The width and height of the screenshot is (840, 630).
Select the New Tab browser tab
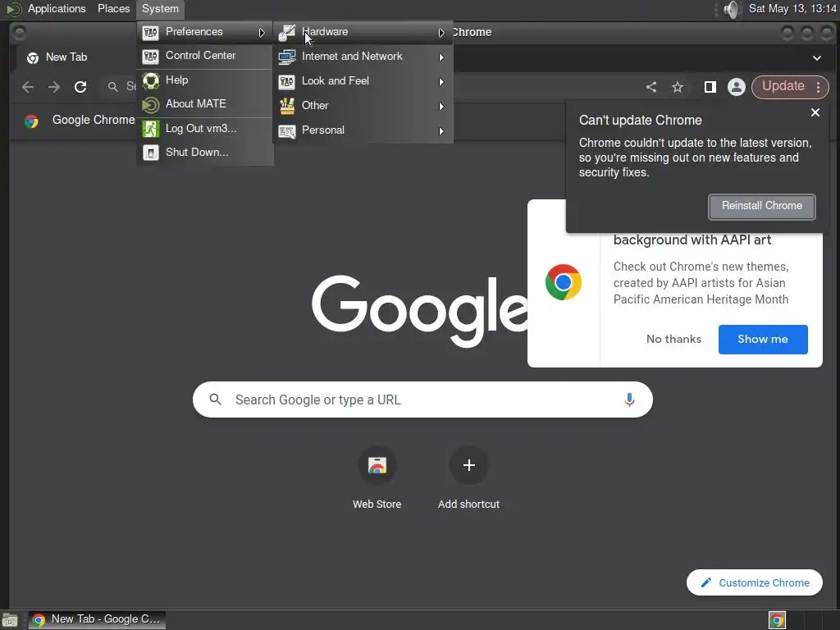pos(66,57)
